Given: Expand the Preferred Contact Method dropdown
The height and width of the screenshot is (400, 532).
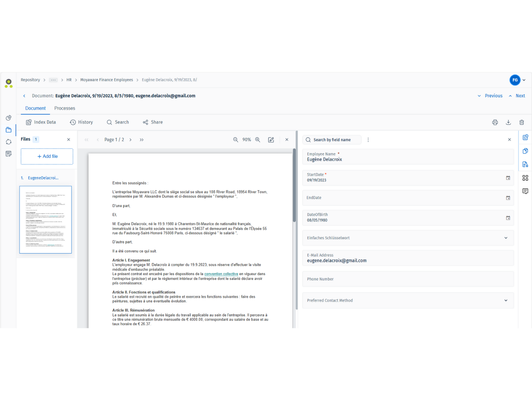Looking at the screenshot, I should coord(506,300).
